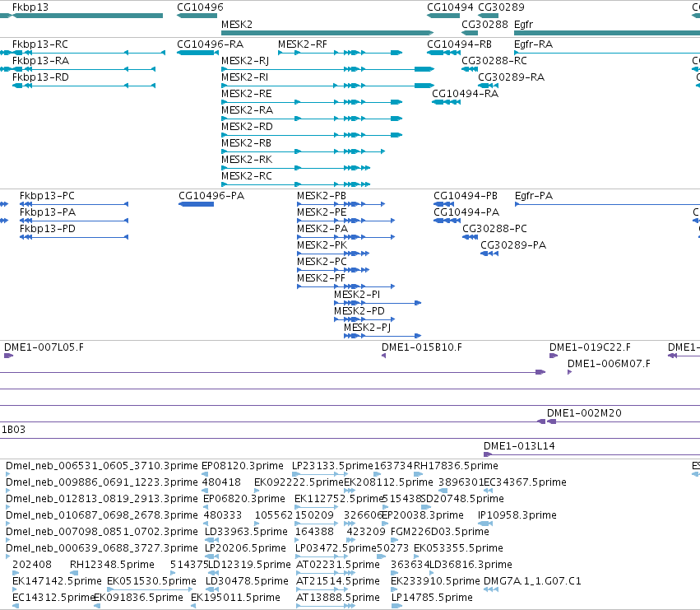Select clone DME1-006M07.F
This screenshot has width=700, height=610.
(609, 364)
